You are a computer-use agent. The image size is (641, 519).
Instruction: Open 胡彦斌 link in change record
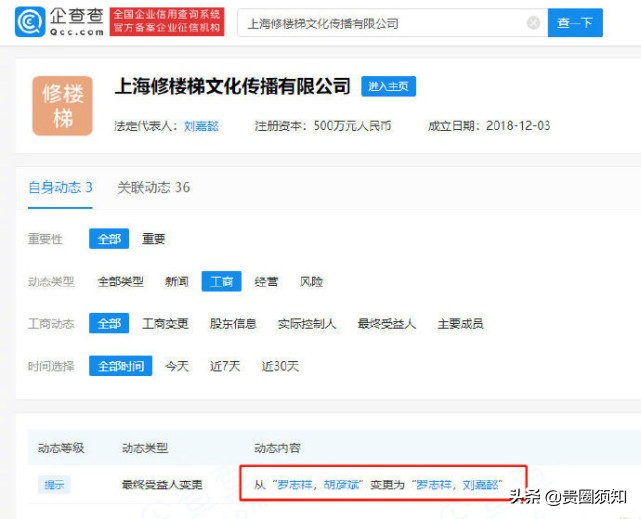[x=341, y=485]
